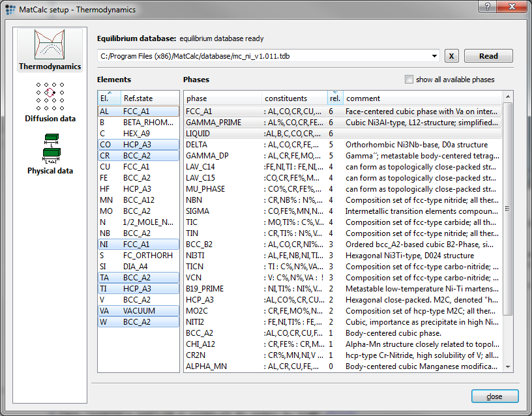The height and width of the screenshot is (416, 532).
Task: Select element HF row
Action: [x=138, y=188]
